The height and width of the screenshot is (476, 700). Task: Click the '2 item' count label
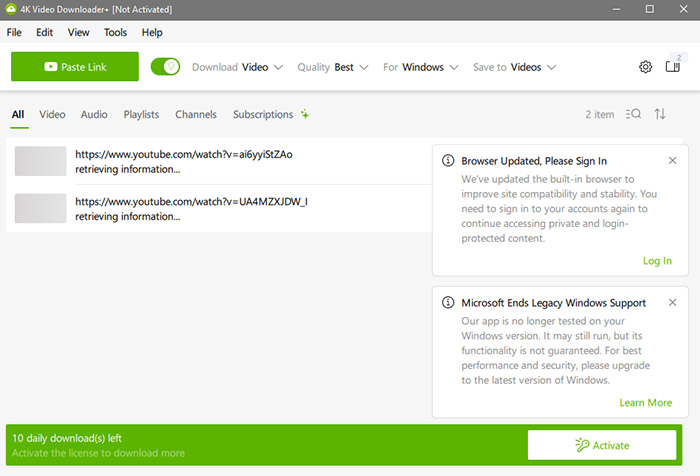point(600,115)
